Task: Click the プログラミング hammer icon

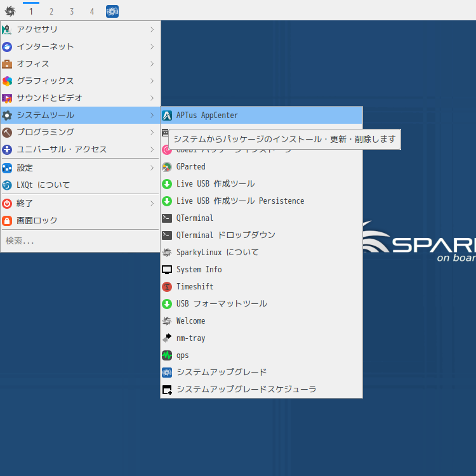Action: coord(7,133)
